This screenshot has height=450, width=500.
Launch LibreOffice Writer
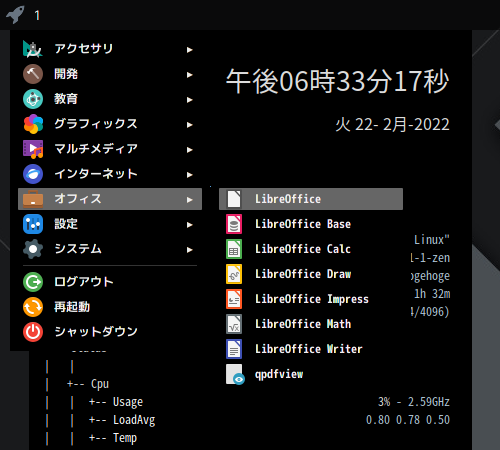(x=309, y=349)
